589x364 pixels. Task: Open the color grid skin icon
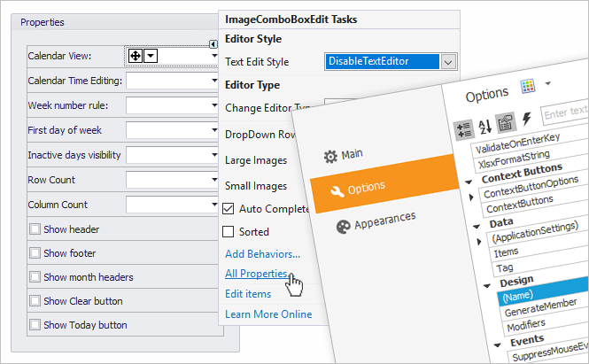(x=527, y=86)
